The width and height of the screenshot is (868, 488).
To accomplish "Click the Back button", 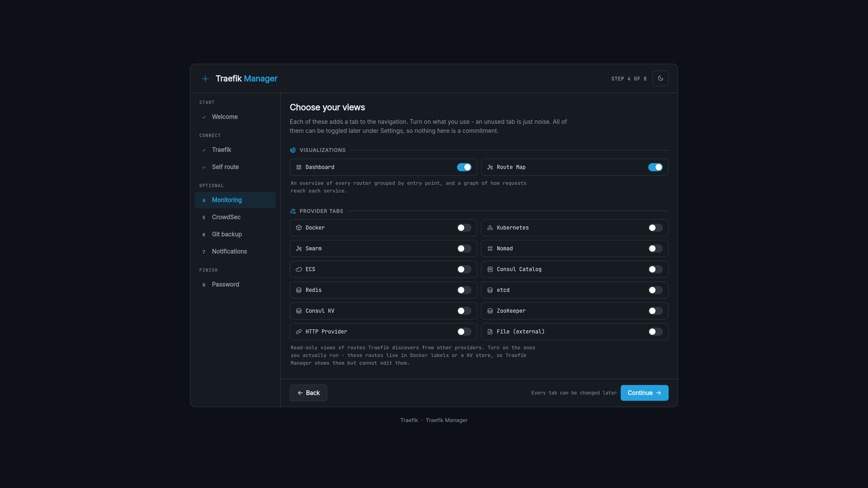I will 308,393.
